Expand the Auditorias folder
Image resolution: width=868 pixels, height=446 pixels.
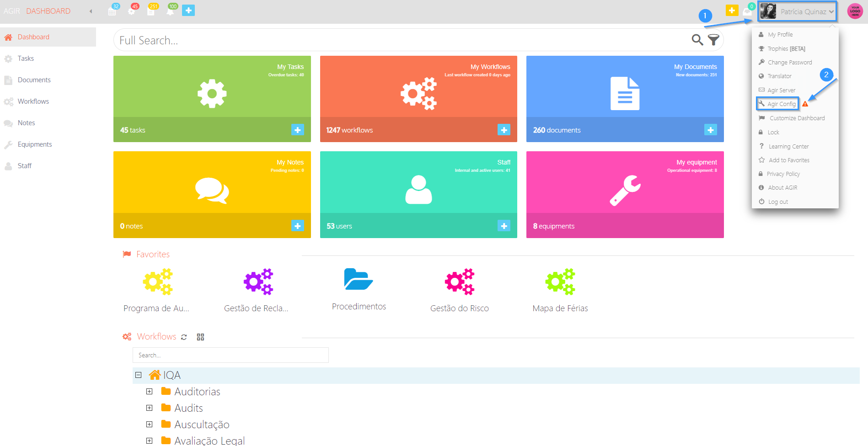point(149,392)
